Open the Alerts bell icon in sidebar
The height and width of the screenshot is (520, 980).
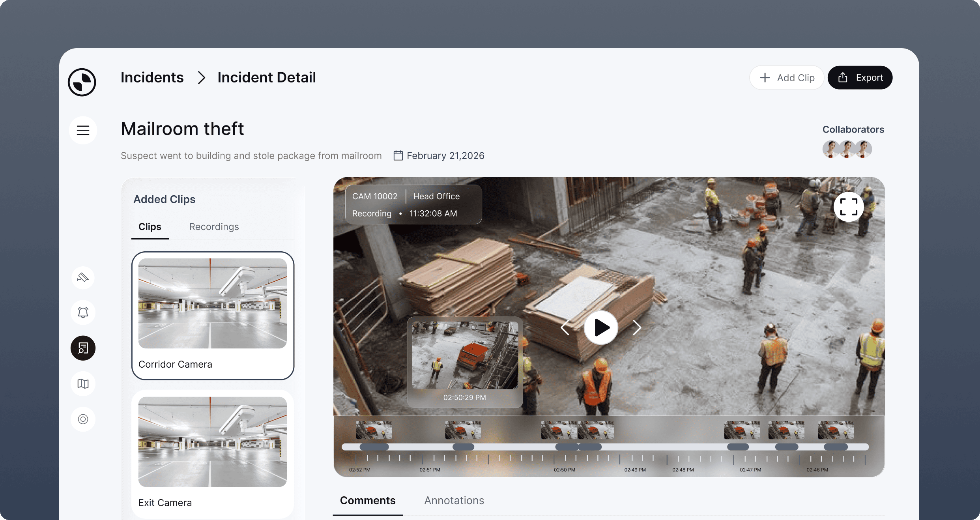pos(82,312)
